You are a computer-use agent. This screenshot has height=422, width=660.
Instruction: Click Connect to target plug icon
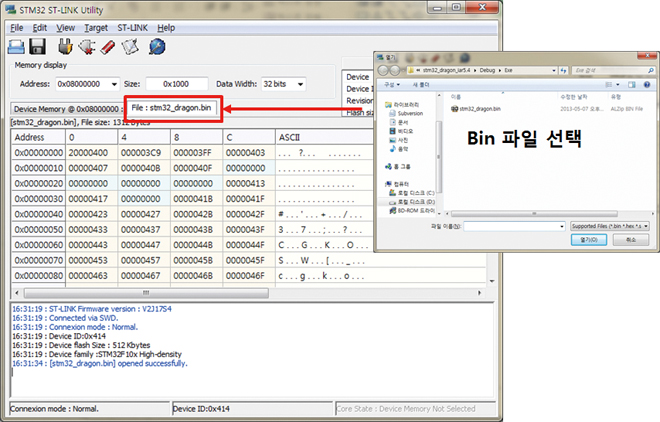65,47
